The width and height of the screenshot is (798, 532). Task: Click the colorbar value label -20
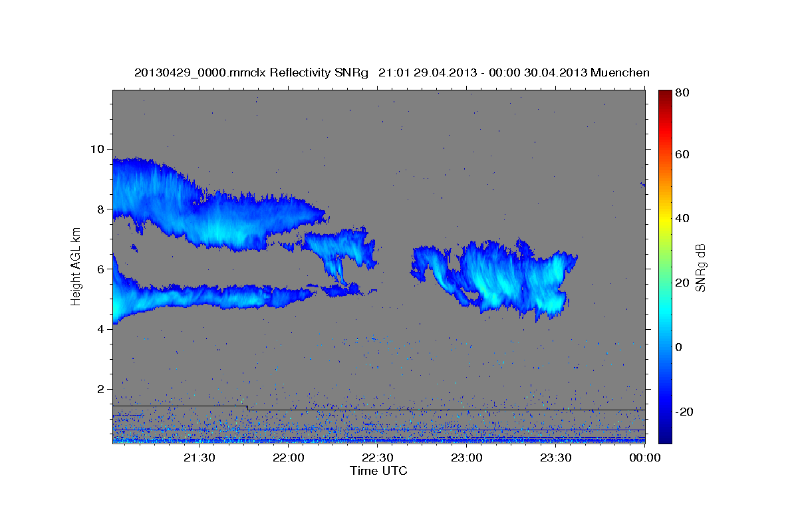(x=684, y=412)
